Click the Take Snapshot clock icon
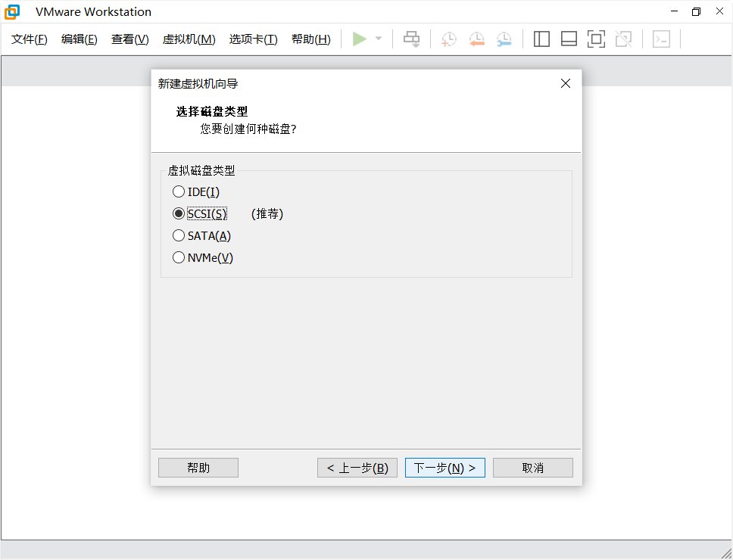Screen dimensions: 733x560 click(x=449, y=39)
